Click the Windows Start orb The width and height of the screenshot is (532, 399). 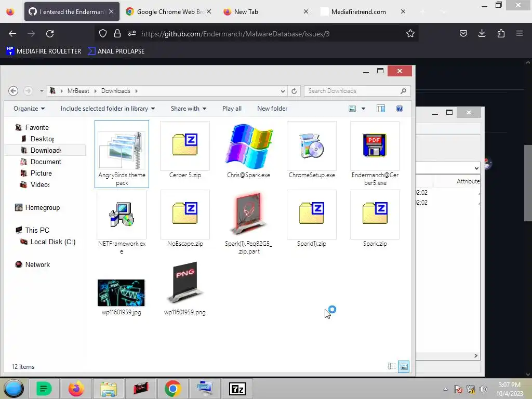14,389
